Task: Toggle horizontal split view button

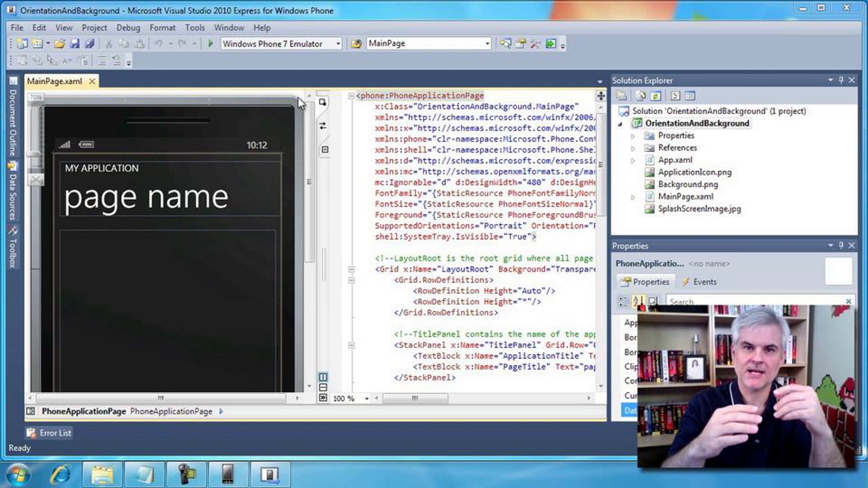Action: coord(323,388)
